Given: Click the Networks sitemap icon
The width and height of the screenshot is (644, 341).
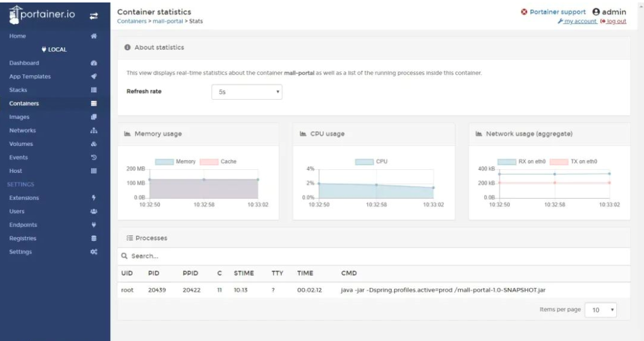Looking at the screenshot, I should click(x=95, y=130).
